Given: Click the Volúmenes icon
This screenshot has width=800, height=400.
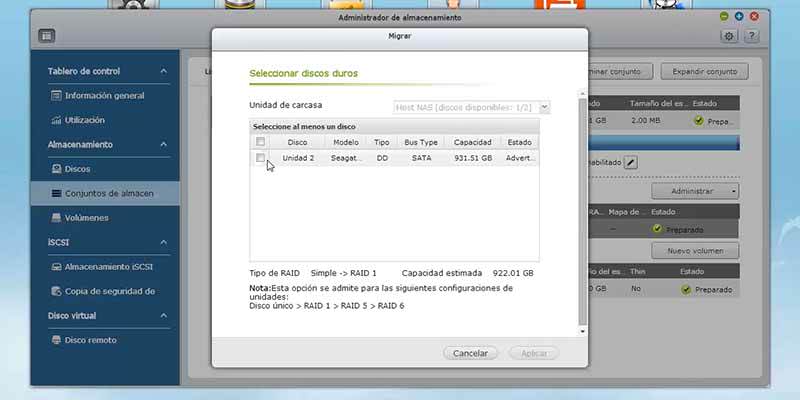Looking at the screenshot, I should (x=56, y=218).
